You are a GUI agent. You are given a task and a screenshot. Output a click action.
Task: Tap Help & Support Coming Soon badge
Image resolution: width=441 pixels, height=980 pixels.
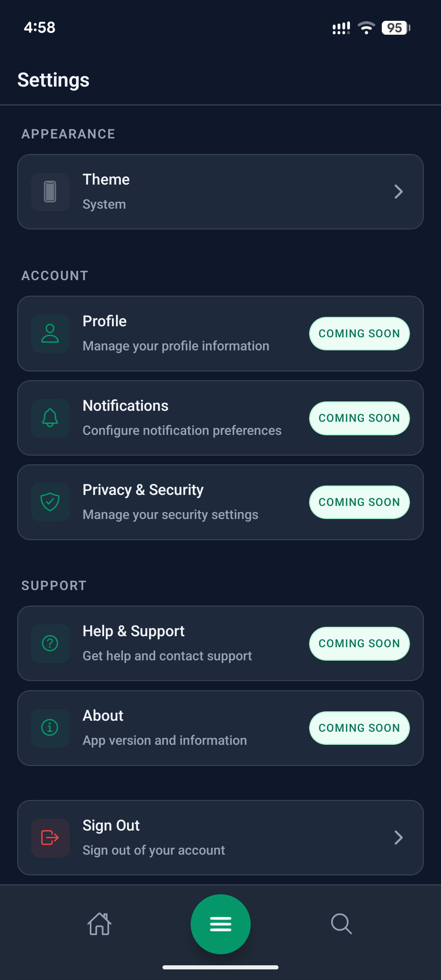tap(359, 643)
